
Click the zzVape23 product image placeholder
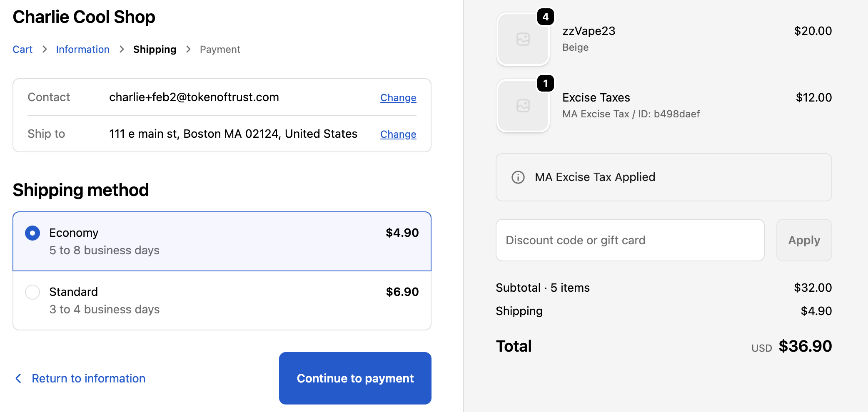[523, 40]
